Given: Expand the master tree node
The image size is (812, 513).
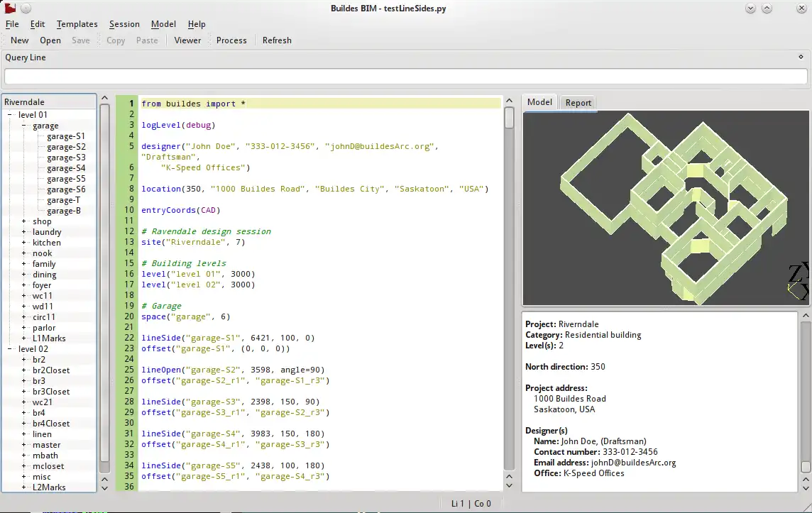Looking at the screenshot, I should [23, 445].
